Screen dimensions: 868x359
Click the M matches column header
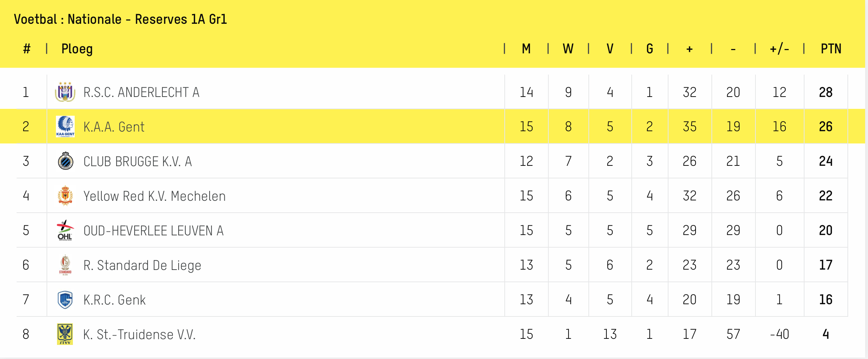click(526, 49)
